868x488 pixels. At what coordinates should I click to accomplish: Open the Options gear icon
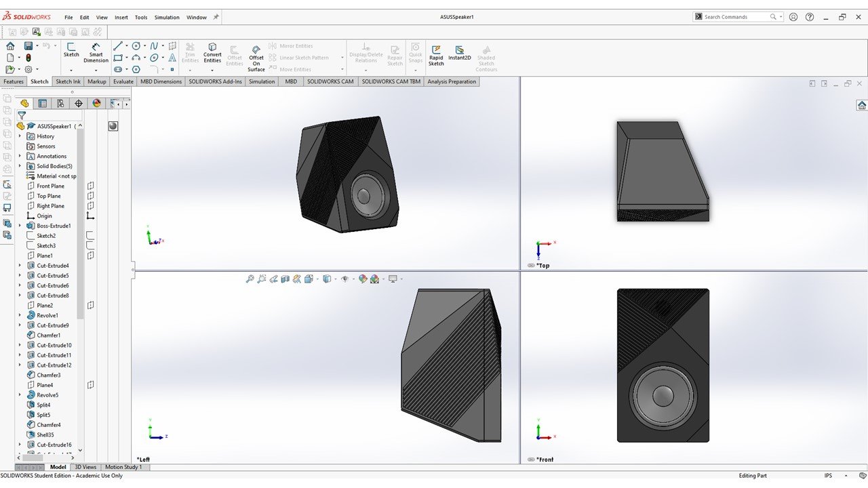click(28, 69)
